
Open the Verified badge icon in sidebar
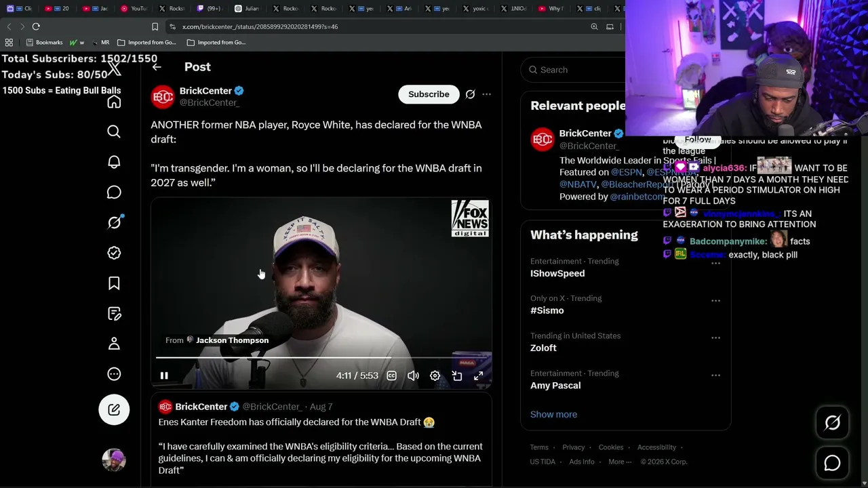coord(114,253)
